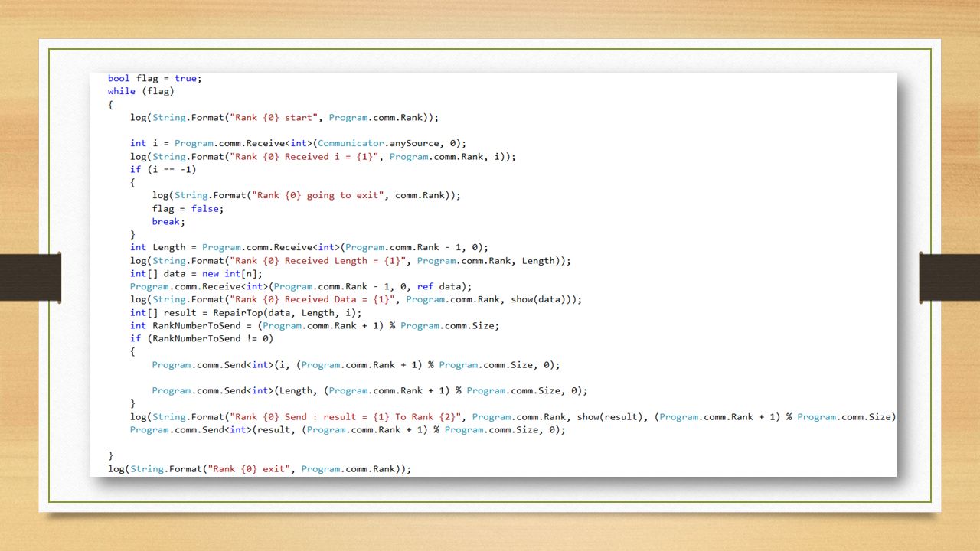Image resolution: width=980 pixels, height=551 pixels.
Task: Click the log line "Rank {0} Send : result = {1} To Rank {2}"
Action: point(513,416)
